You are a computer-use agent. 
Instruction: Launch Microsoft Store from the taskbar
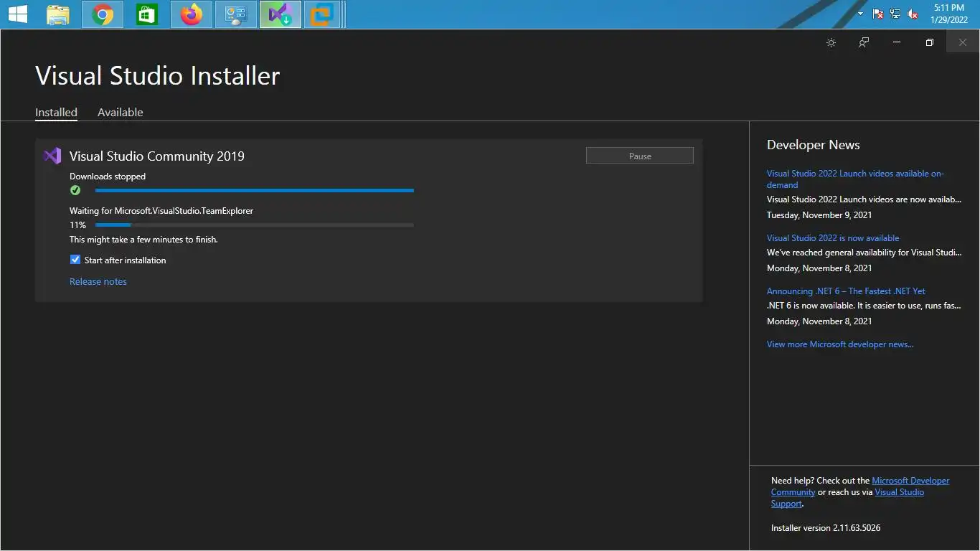(147, 14)
